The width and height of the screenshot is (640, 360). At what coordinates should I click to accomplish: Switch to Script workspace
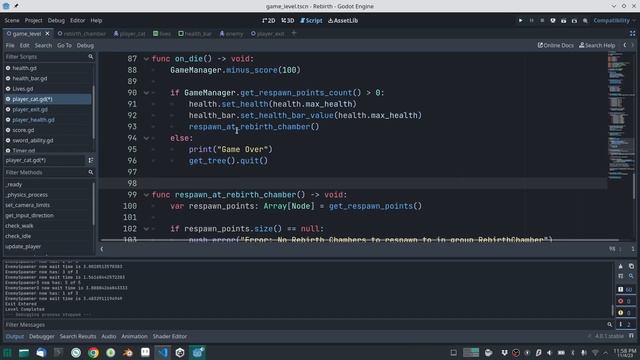tap(311, 20)
